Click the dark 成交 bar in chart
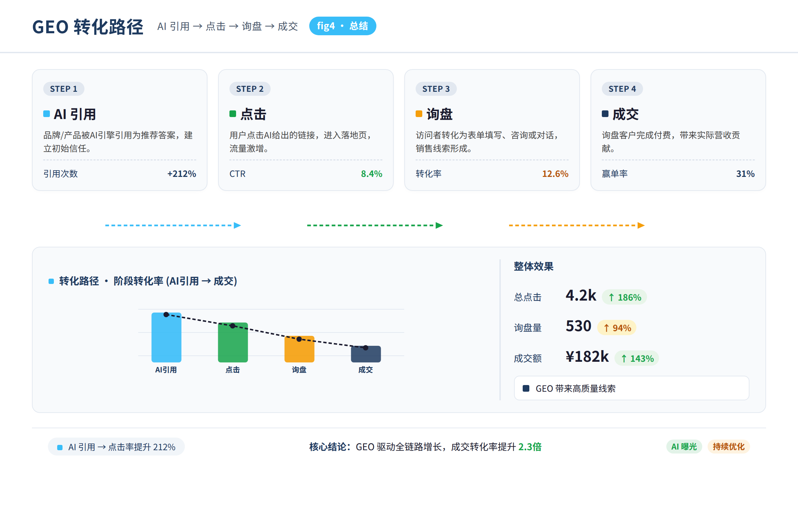 point(366,354)
